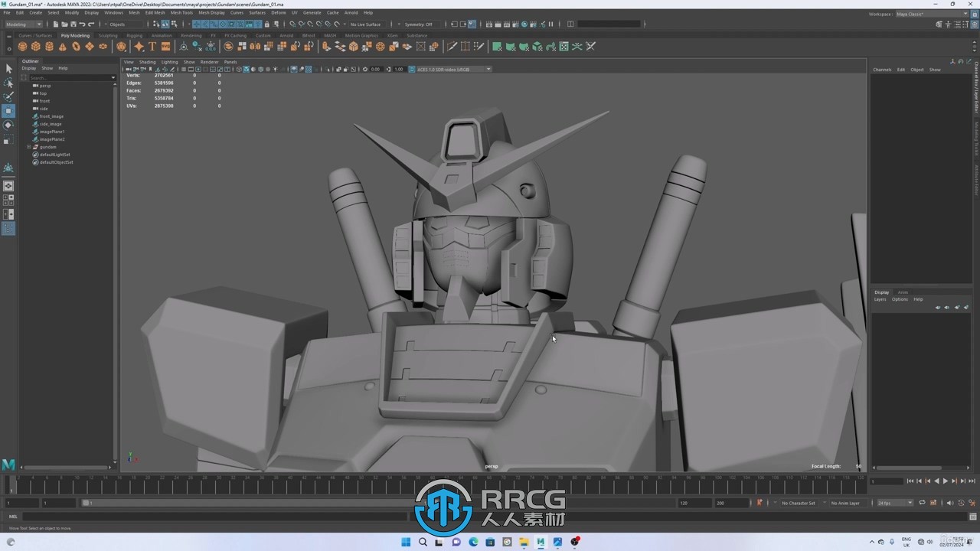Open the Modeling menu set dropdown
This screenshot has height=551, width=980.
[x=24, y=24]
